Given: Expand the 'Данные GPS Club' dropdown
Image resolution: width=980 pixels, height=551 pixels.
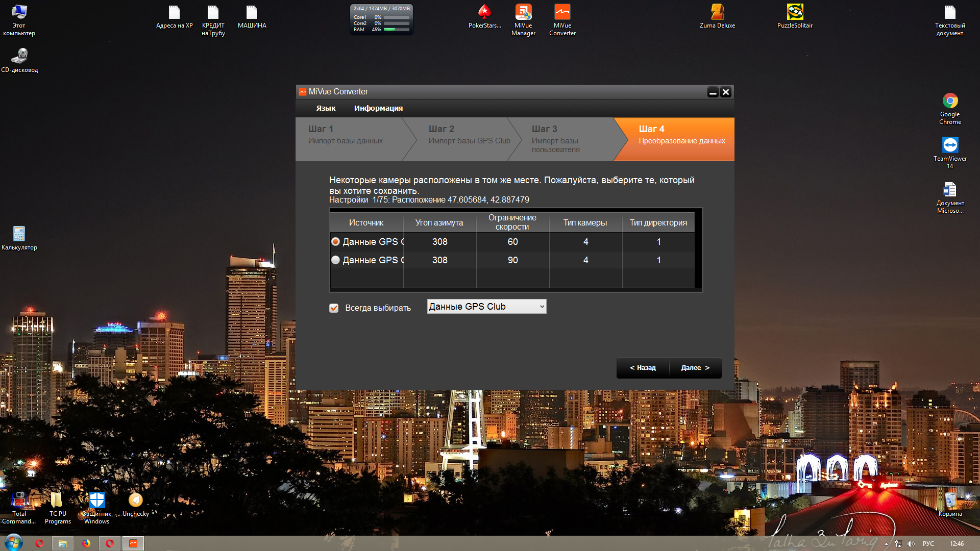Looking at the screenshot, I should pos(486,307).
